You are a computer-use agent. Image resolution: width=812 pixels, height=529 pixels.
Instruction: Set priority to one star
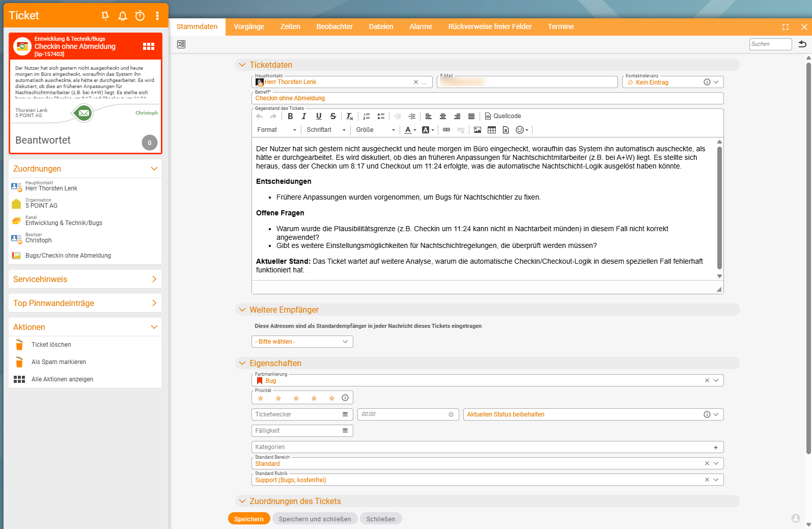click(x=261, y=398)
